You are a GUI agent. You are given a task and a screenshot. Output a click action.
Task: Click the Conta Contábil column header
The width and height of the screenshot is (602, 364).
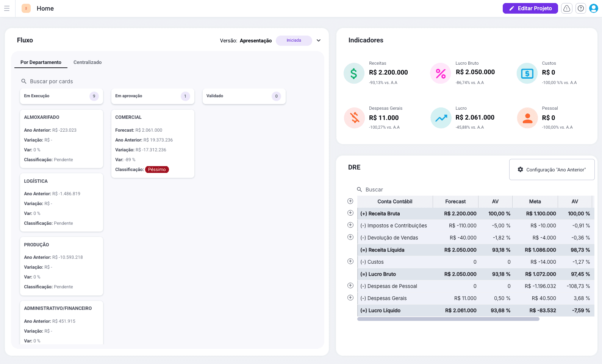click(395, 202)
